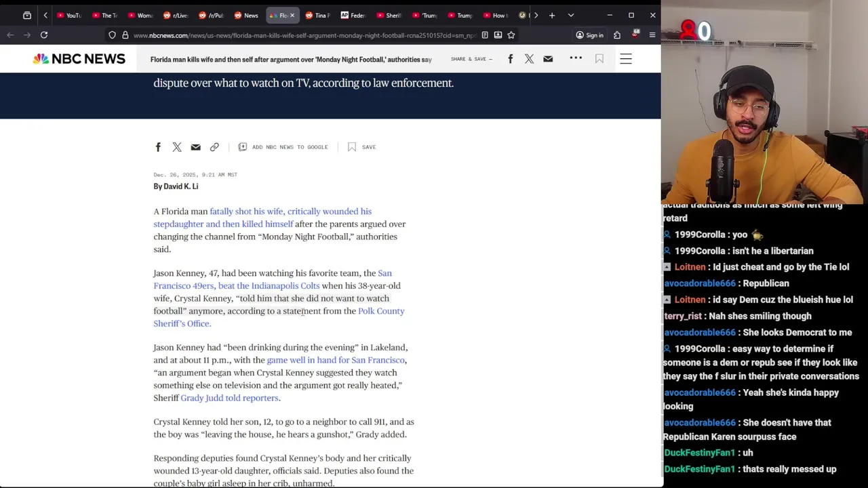The image size is (868, 488).
Task: Sign in to Firefox account
Action: click(589, 35)
